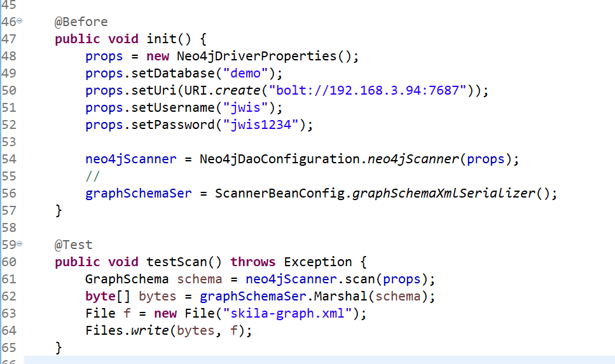Screen dimensions: 615x364
Task: Click the bolt URI string literal
Action: (x=368, y=90)
